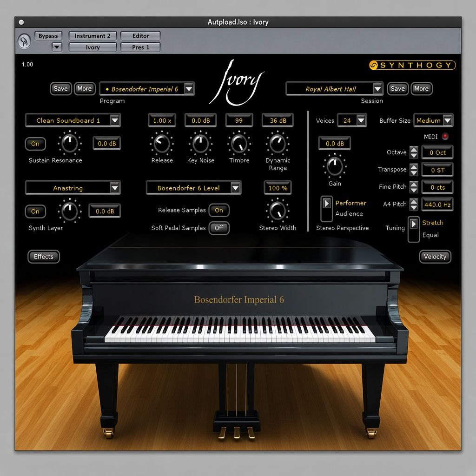Flip the Tuning Stretch/Equal arrow switch

(x=413, y=229)
